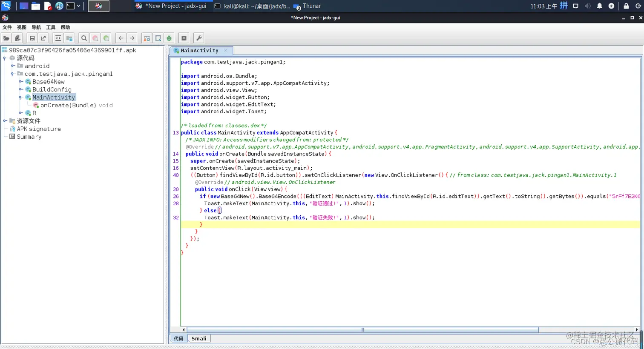Click the open file toolbar icon
Screen dimensions: 644x349
(6, 38)
